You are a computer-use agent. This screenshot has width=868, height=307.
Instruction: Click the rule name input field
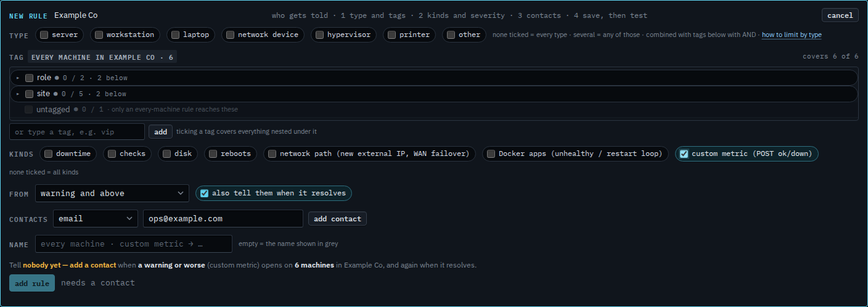(134, 244)
